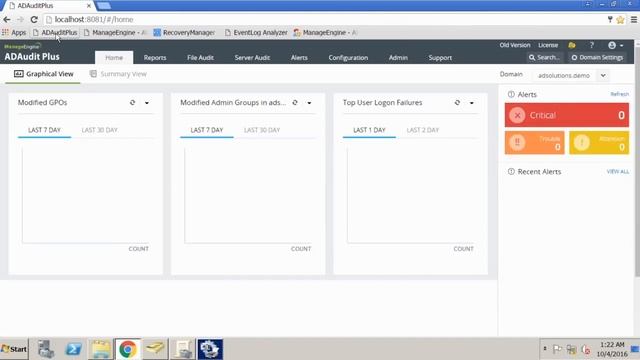Open the Alerts tab

coord(299,58)
